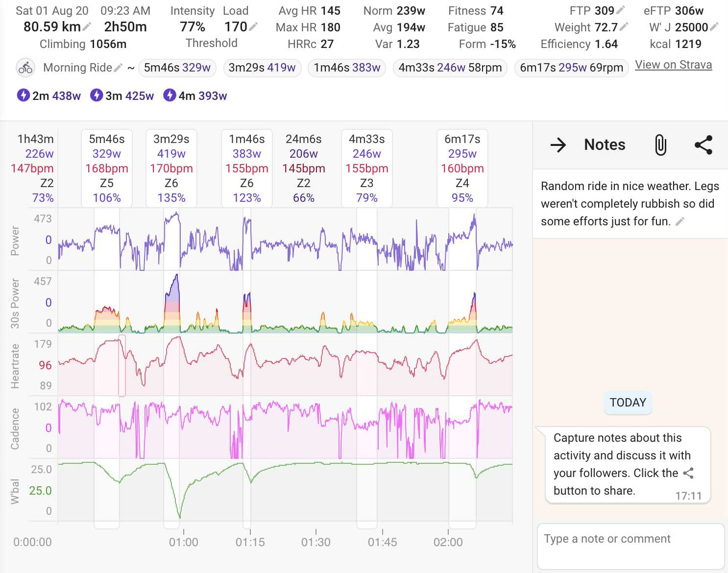Rename Morning Ride via its pencil icon

[118, 68]
